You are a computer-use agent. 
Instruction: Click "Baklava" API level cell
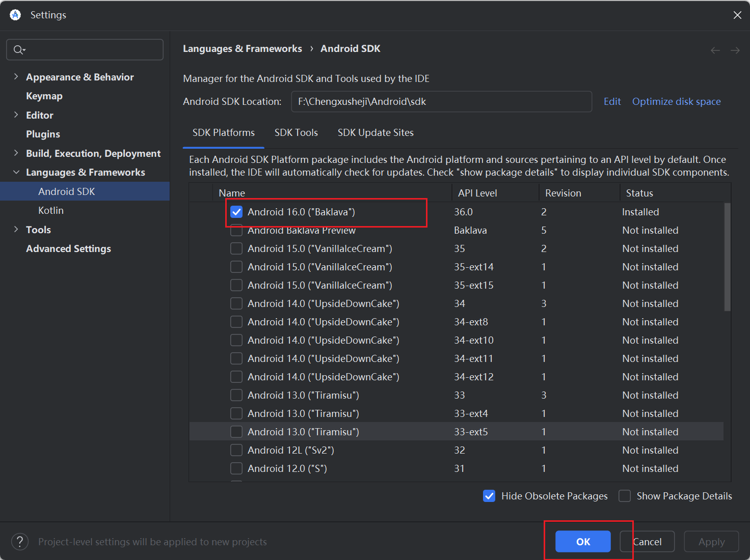(x=470, y=230)
